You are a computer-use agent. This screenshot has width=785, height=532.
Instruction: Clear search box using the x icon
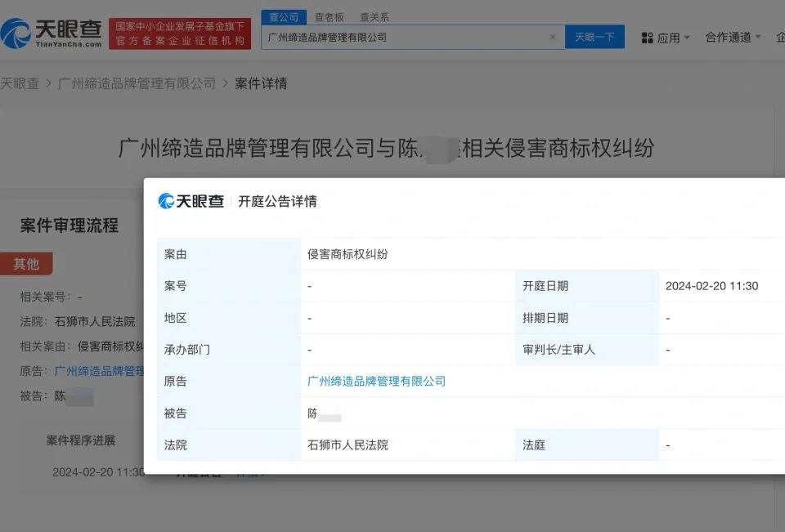[553, 37]
